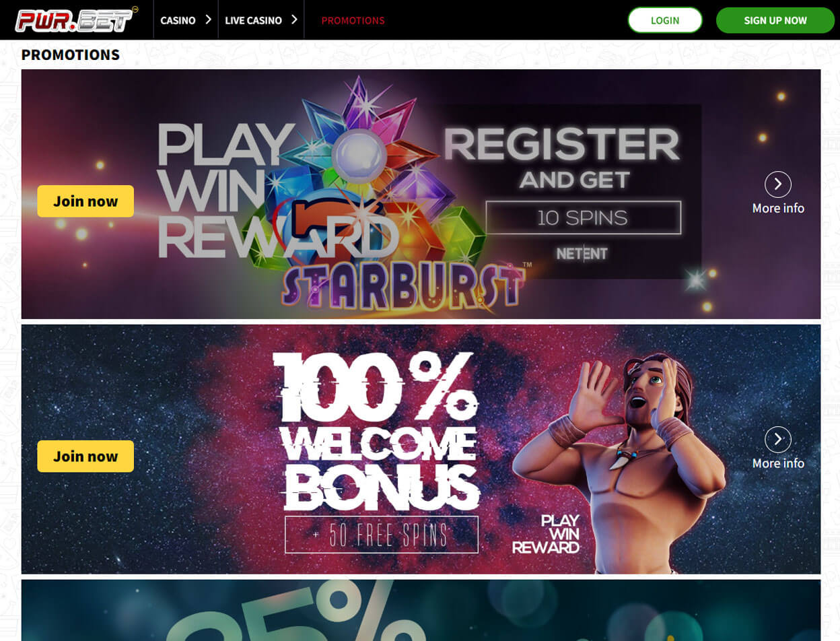Expand the Live Casino menu chevron
The image size is (840, 641).
(294, 20)
